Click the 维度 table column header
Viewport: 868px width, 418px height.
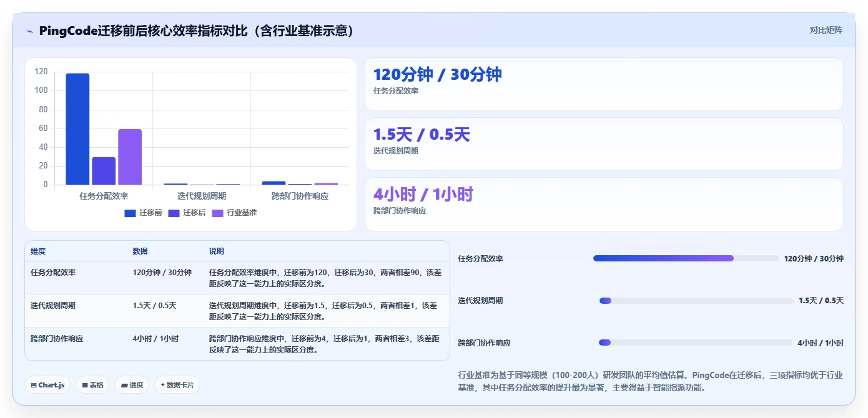[38, 251]
